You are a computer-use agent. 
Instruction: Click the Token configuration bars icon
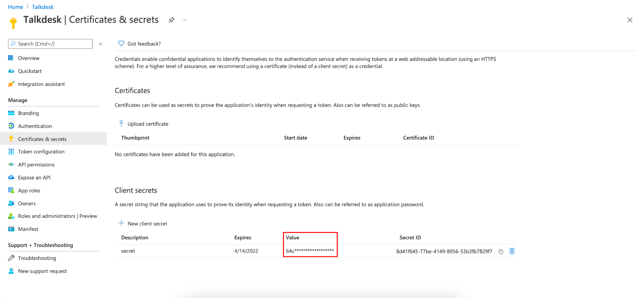coord(11,152)
